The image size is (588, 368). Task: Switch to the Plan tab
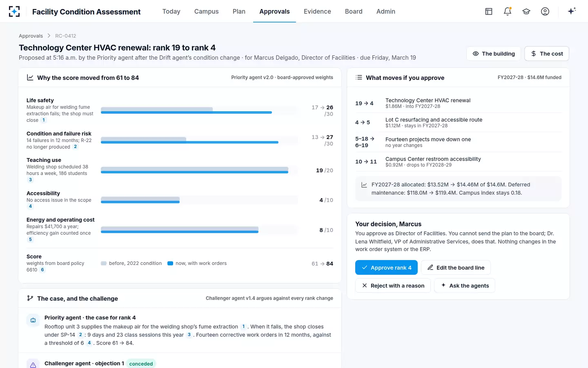239,11
